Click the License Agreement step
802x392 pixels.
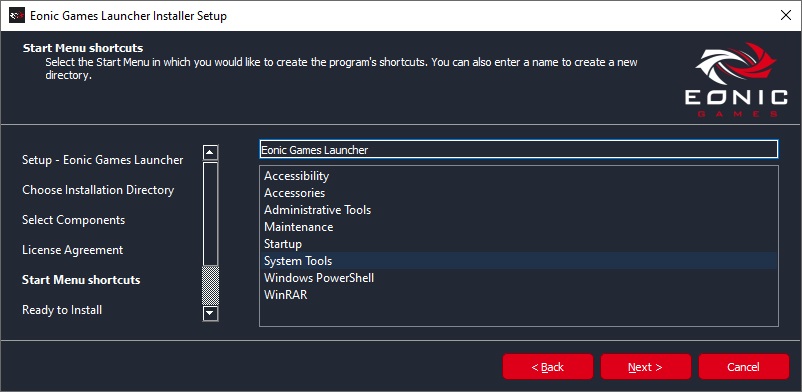tap(73, 250)
